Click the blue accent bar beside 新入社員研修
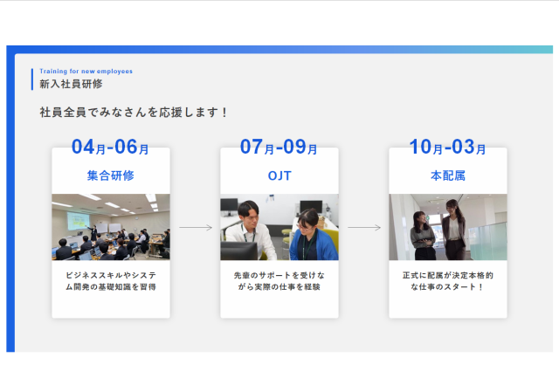Screen dimensions: 559x392 (x=32, y=79)
